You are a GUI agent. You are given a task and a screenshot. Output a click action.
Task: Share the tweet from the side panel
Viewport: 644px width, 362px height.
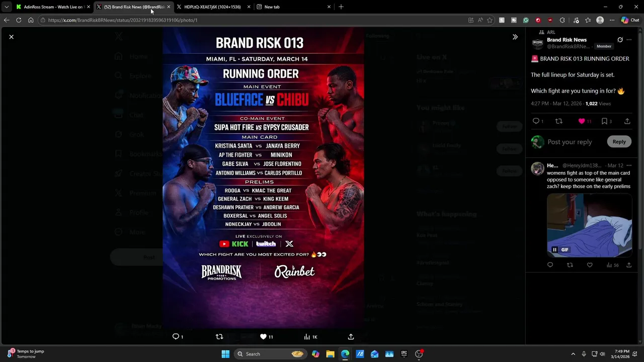point(627,121)
